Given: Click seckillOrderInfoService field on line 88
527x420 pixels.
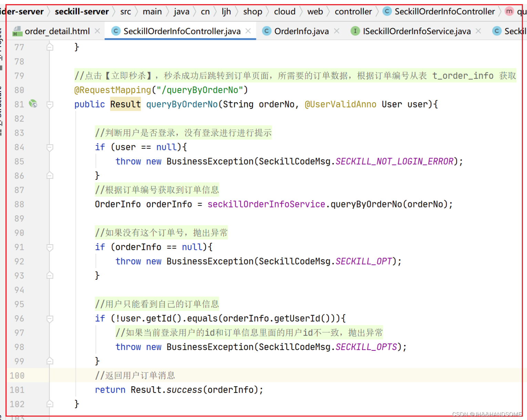Looking at the screenshot, I should tap(266, 204).
